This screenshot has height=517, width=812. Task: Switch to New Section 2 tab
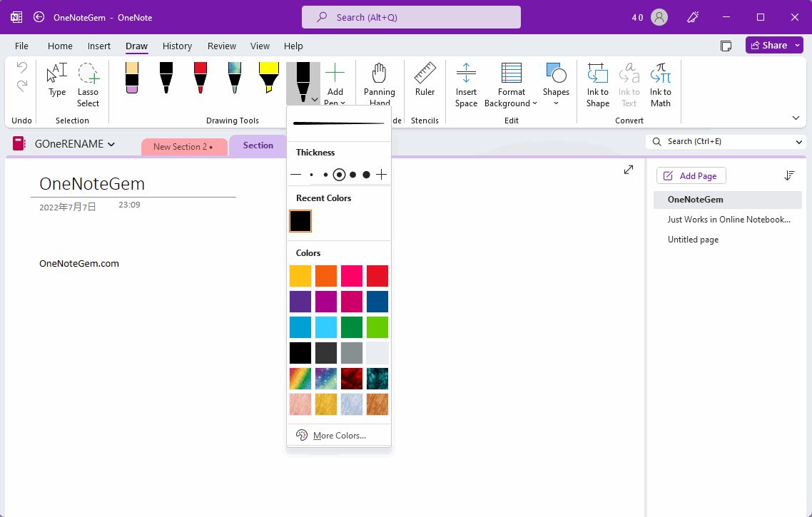[183, 147]
